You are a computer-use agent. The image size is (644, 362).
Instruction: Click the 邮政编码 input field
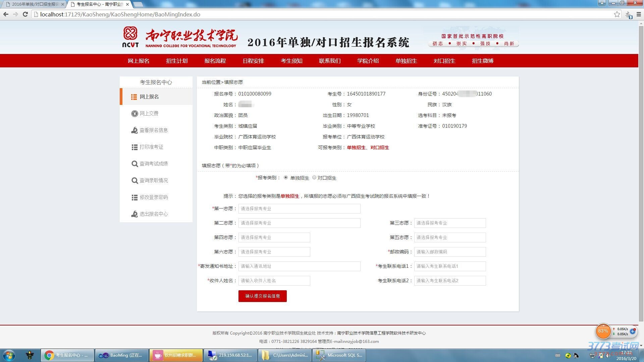pyautogui.click(x=450, y=252)
